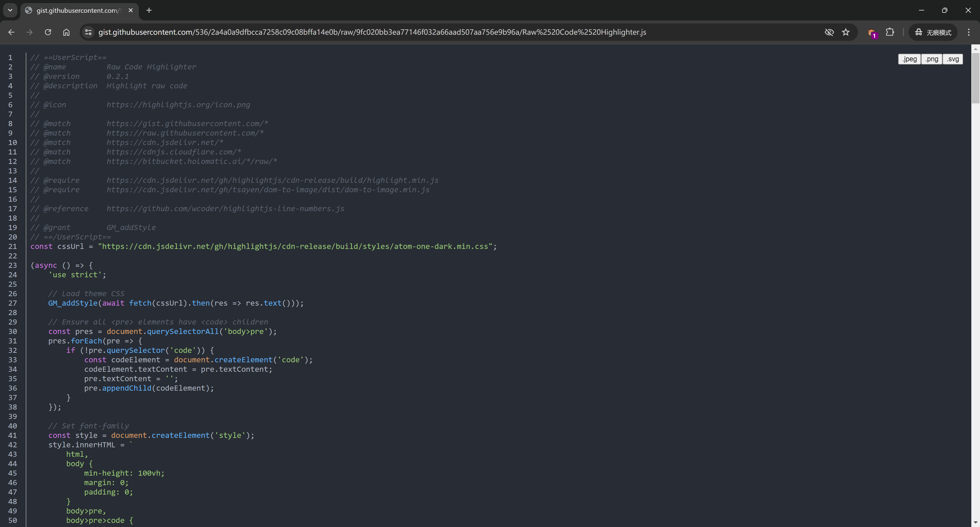Click the browser back arrow
The image size is (980, 527).
(11, 32)
